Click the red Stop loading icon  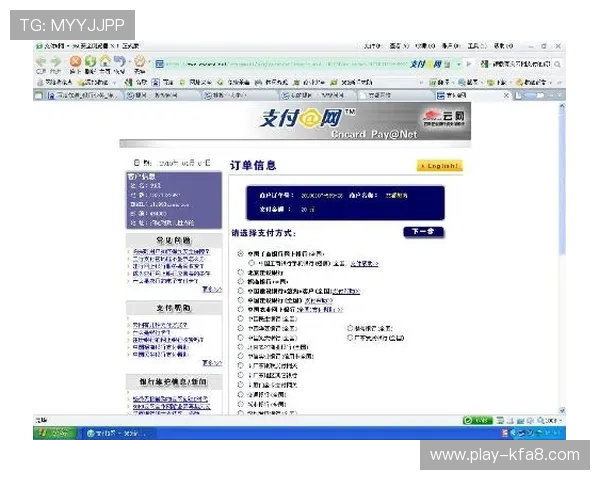(75, 61)
